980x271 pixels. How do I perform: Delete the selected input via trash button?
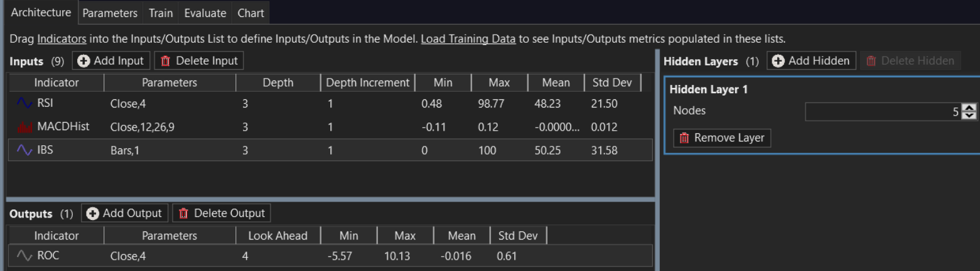coord(199,61)
